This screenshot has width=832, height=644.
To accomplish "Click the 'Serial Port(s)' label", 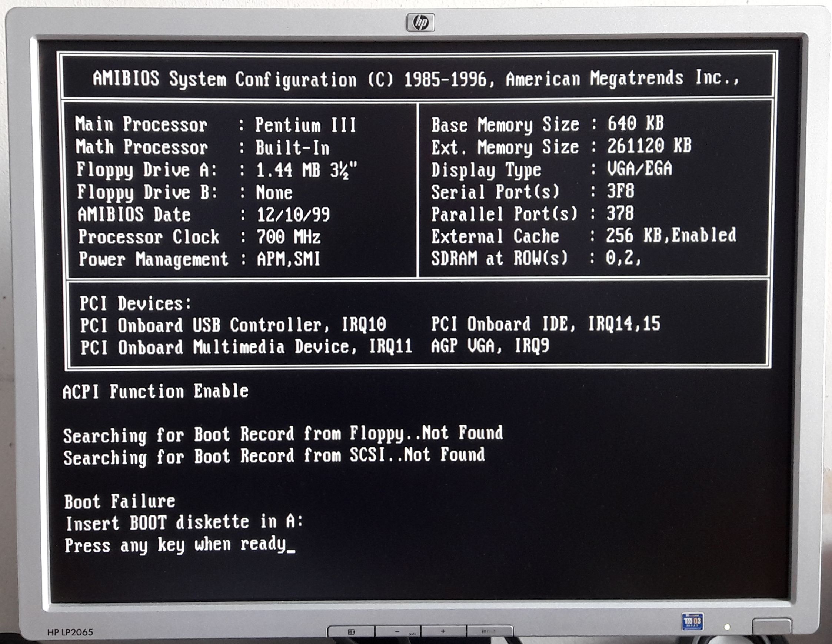I will pos(495,192).
